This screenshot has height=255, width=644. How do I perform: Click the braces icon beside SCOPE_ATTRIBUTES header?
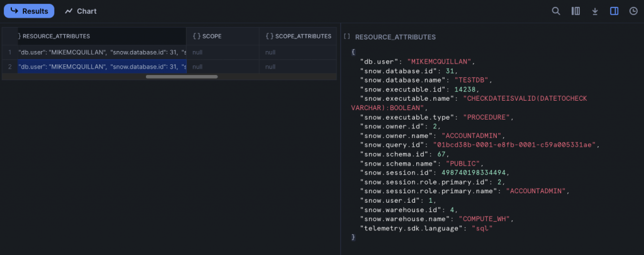point(270,37)
